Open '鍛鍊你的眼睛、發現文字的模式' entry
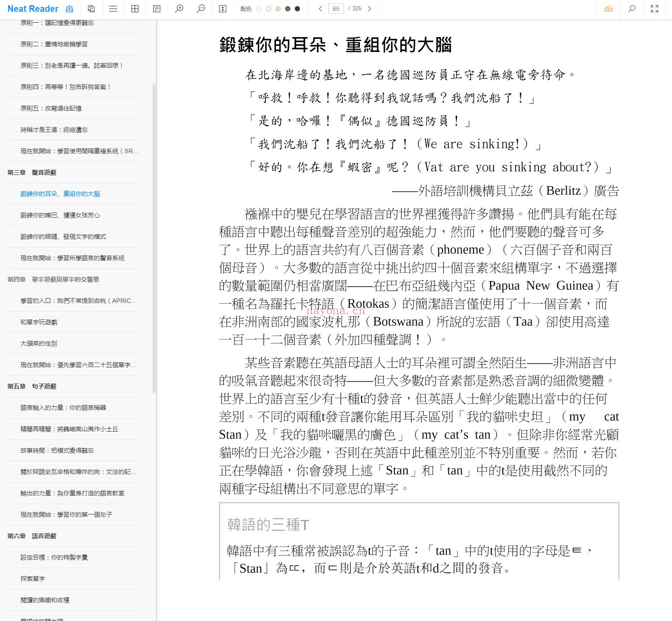This screenshot has width=672, height=621. click(63, 237)
